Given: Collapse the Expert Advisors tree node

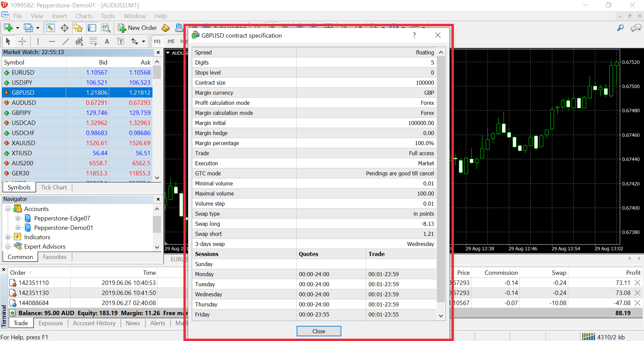Looking at the screenshot, I should (8, 247).
